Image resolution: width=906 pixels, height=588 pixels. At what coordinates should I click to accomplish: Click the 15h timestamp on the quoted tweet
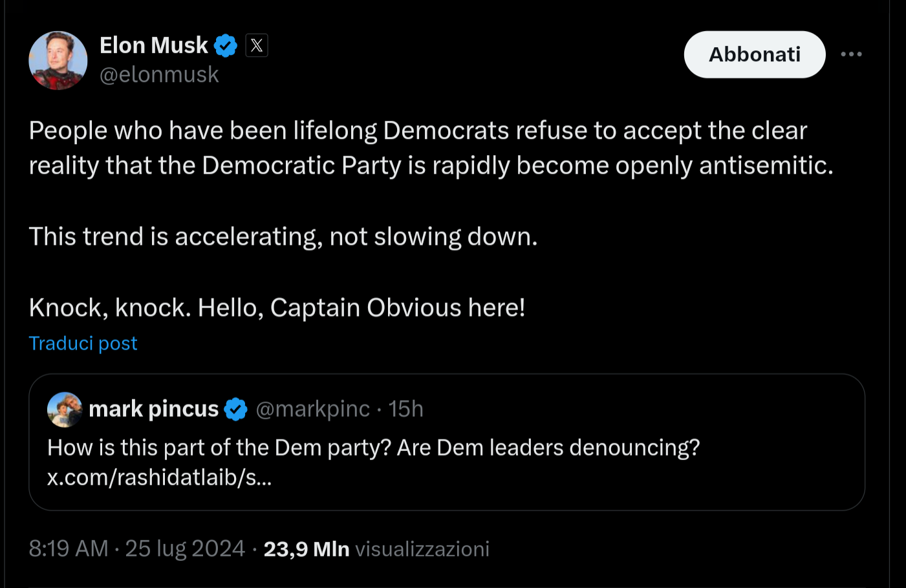click(405, 408)
